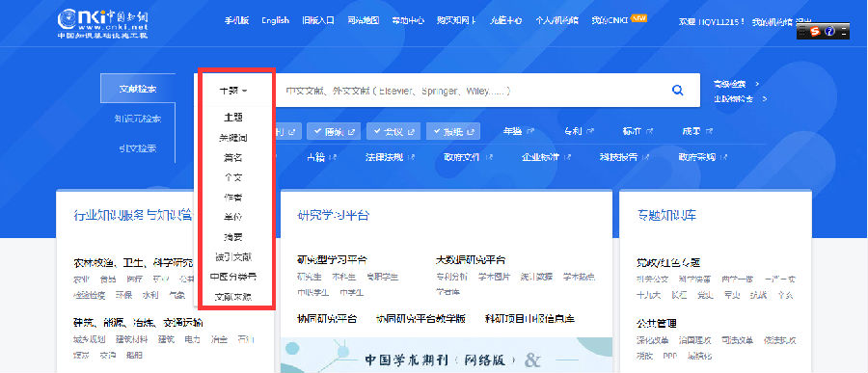Click external-link icon beside 法律法规
Viewport: 868px width, 373px height.
coord(411,157)
